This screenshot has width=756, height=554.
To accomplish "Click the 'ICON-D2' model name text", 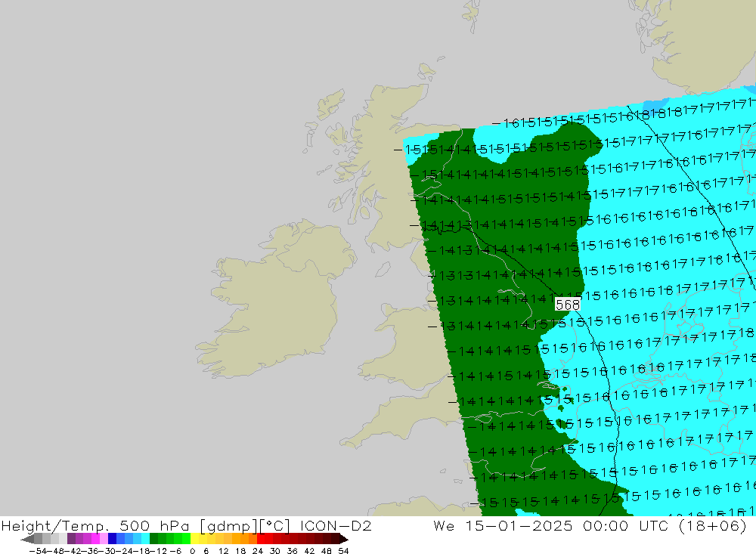I will pos(336,525).
